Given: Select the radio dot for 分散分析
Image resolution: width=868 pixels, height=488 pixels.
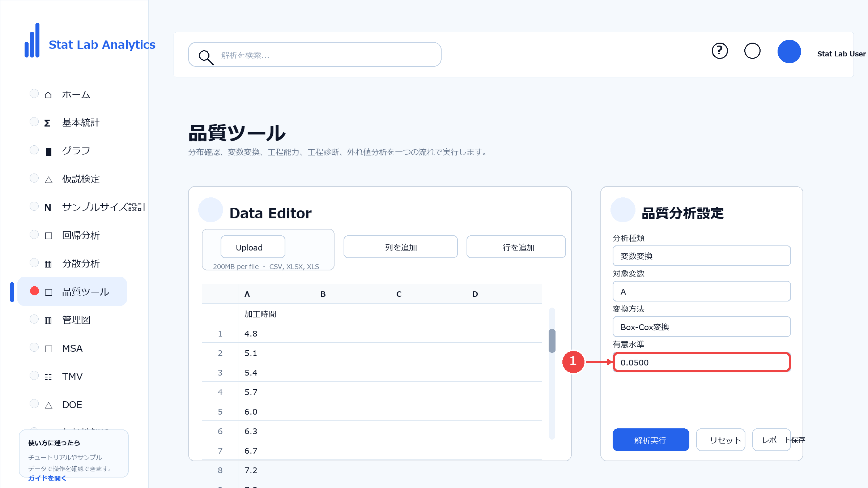Looking at the screenshot, I should (x=34, y=263).
